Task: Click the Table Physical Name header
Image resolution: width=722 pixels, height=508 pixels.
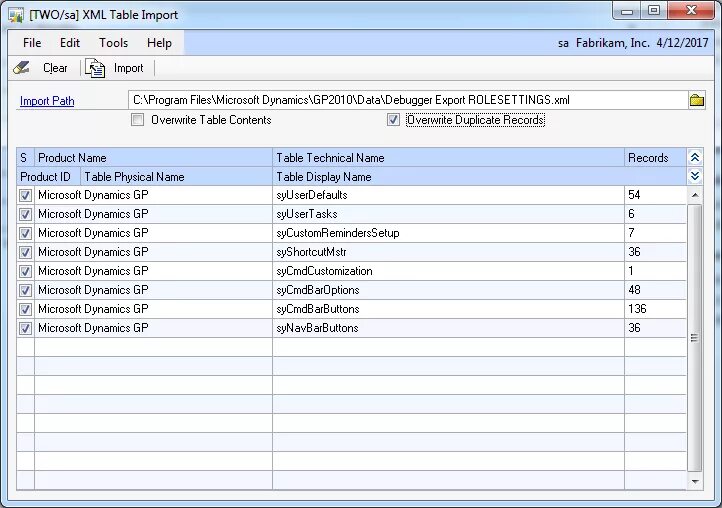Action: click(x=176, y=177)
